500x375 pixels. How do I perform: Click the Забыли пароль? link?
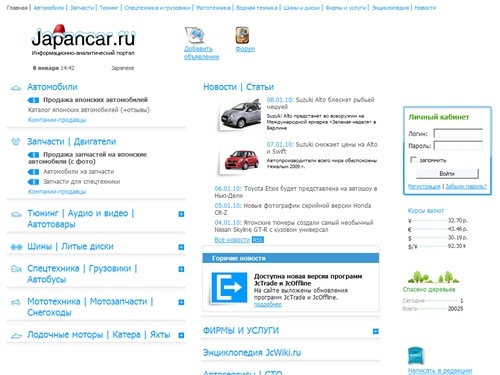pyautogui.click(x=466, y=186)
